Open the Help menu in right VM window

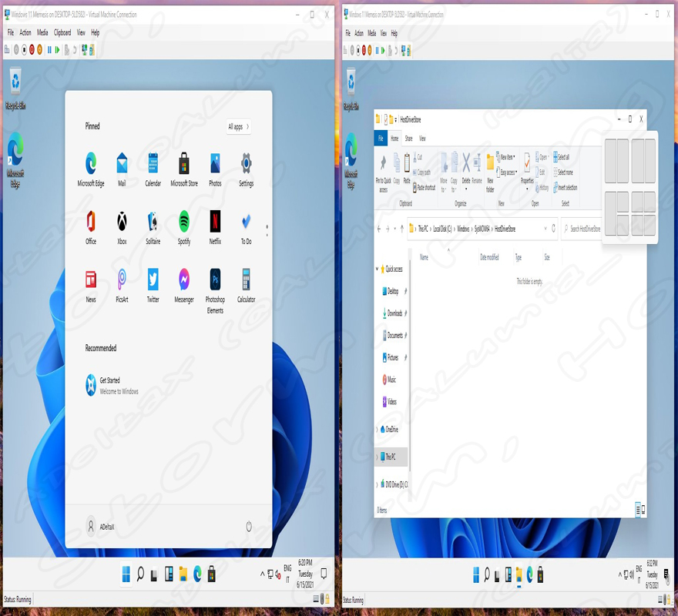pos(394,33)
